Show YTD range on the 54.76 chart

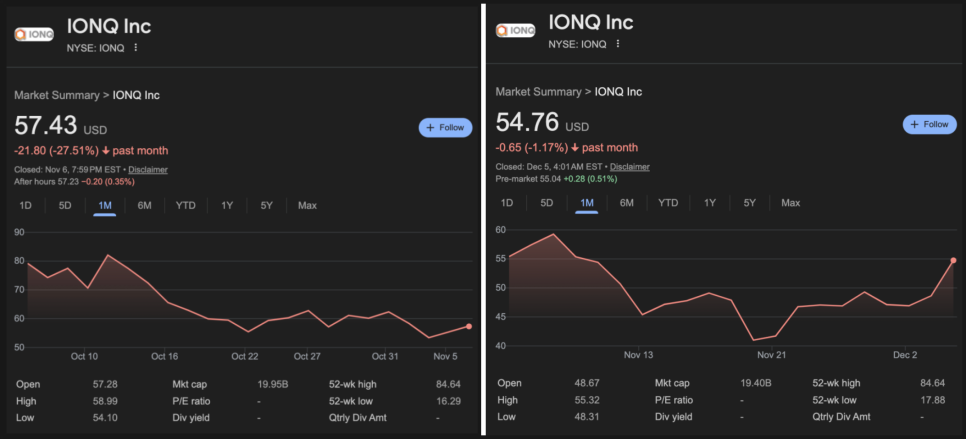click(x=668, y=202)
